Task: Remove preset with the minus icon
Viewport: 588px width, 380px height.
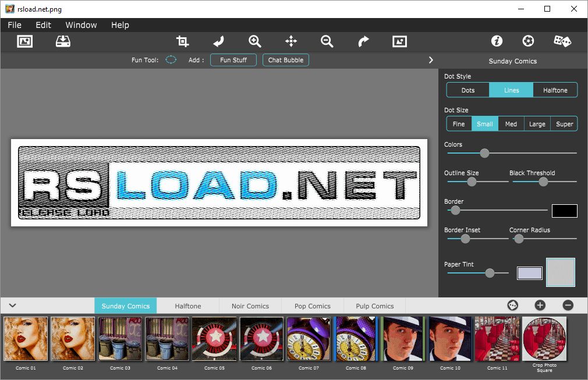Action: tap(568, 306)
